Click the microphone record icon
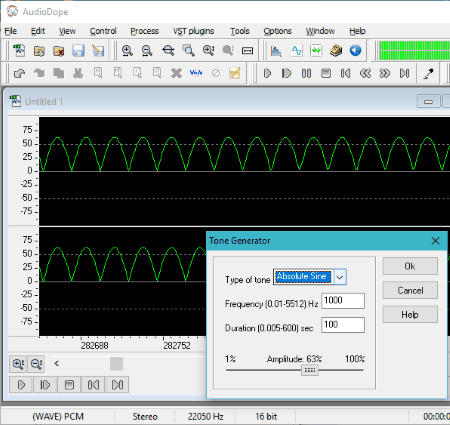This screenshot has height=425, width=450. pyautogui.click(x=428, y=73)
